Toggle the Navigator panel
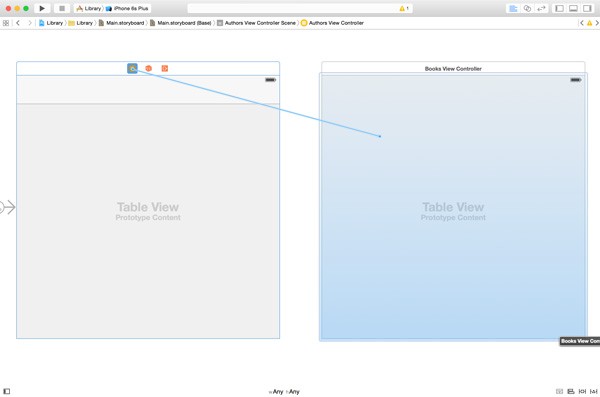Image resolution: width=600 pixels, height=397 pixels. pyautogui.click(x=559, y=8)
